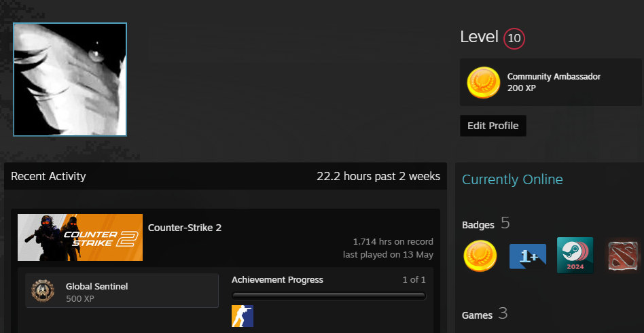644x333 pixels.
Task: Click the Dota 2 badge icon
Action: coord(623,256)
